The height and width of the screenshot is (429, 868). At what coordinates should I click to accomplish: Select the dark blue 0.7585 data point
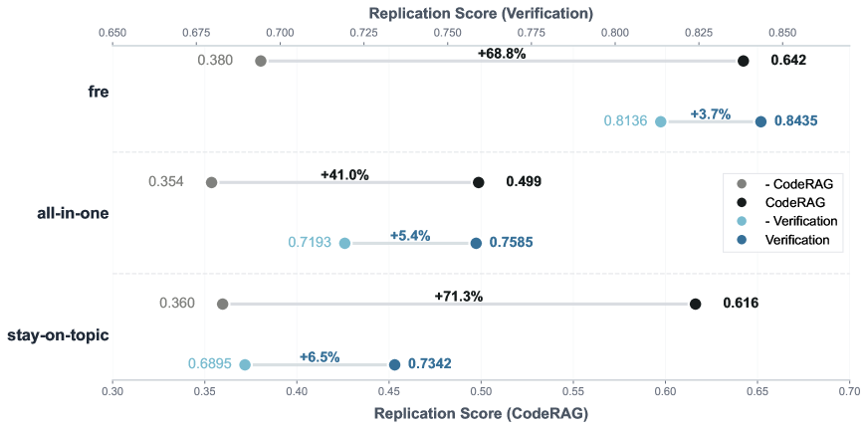pyautogui.click(x=476, y=243)
